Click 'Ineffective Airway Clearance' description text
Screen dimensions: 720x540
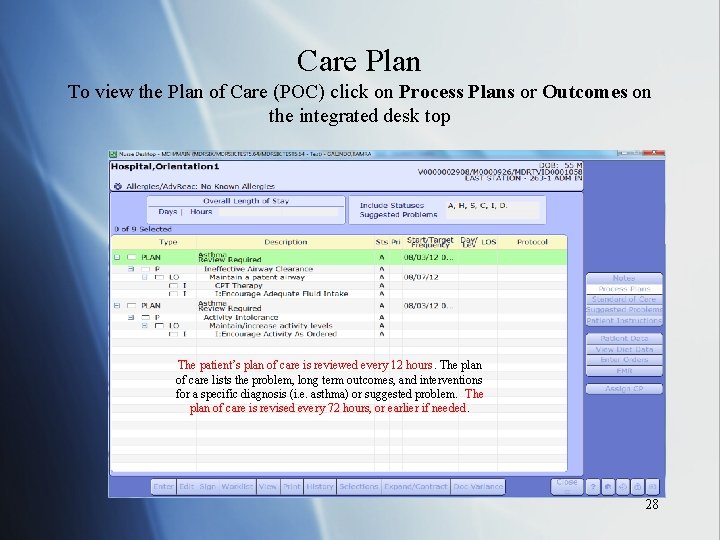click(259, 269)
